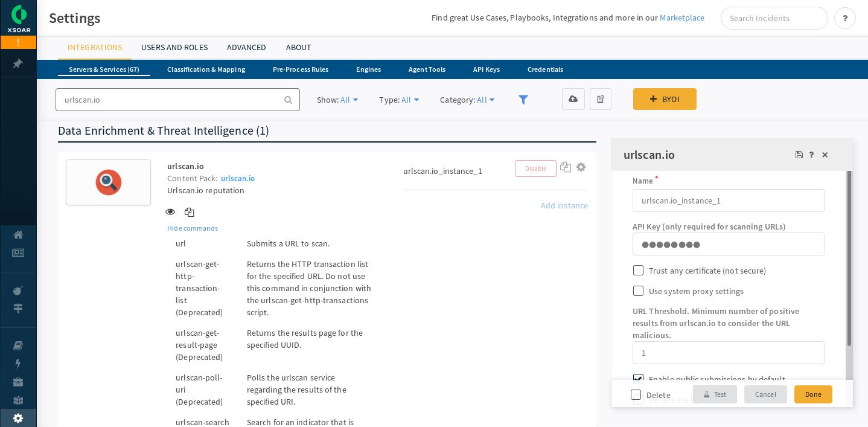Click the API Key password field
This screenshot has width=868, height=427.
[x=729, y=244]
